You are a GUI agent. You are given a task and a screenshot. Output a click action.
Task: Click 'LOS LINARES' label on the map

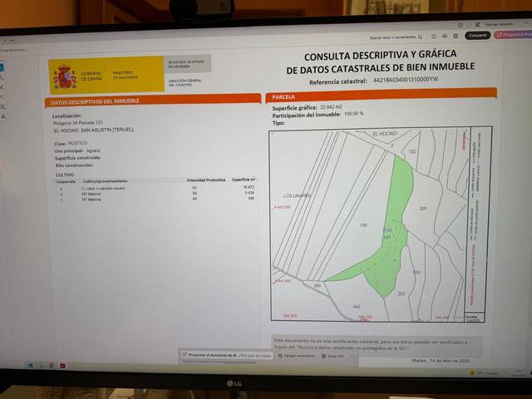pyautogui.click(x=298, y=196)
